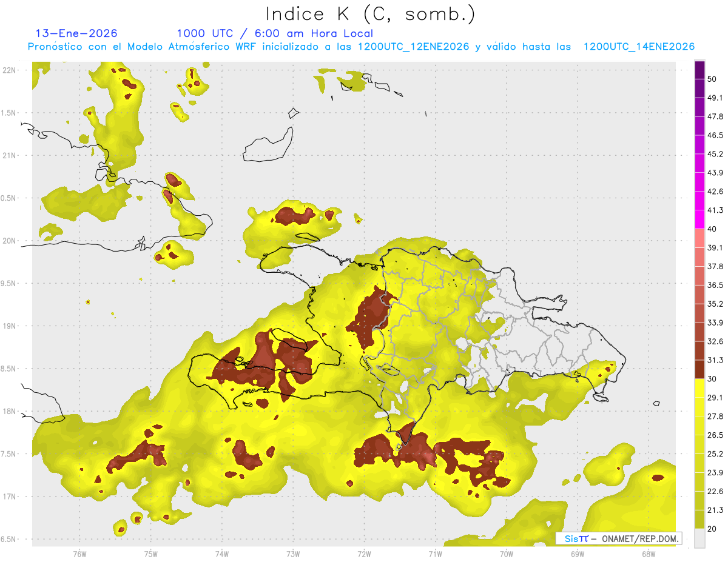
Task: Click the '68W' longitude label
Action: point(649,554)
